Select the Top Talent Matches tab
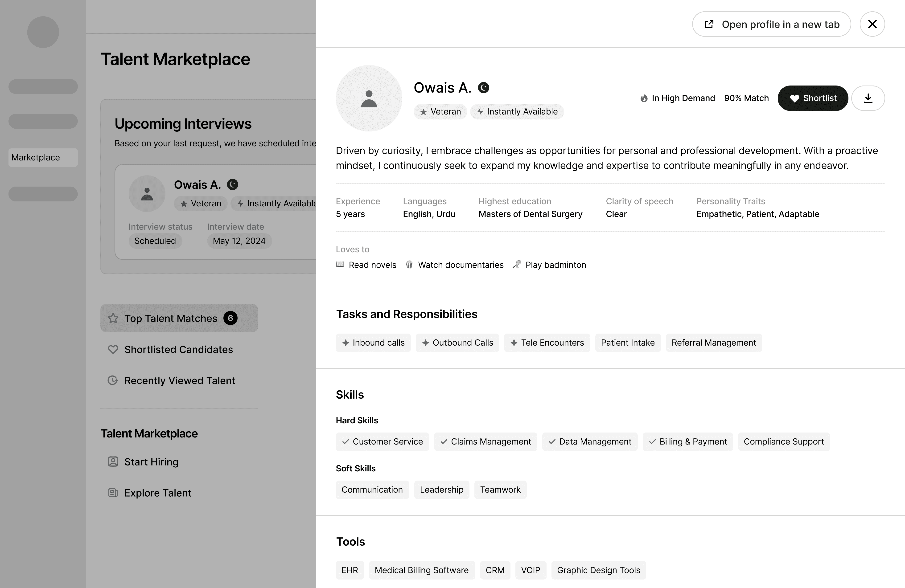 click(179, 318)
